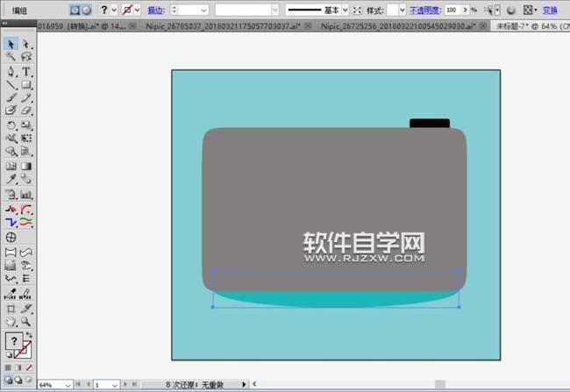The image size is (570, 392).
Task: Pick the Pen tool
Action: coord(11,71)
